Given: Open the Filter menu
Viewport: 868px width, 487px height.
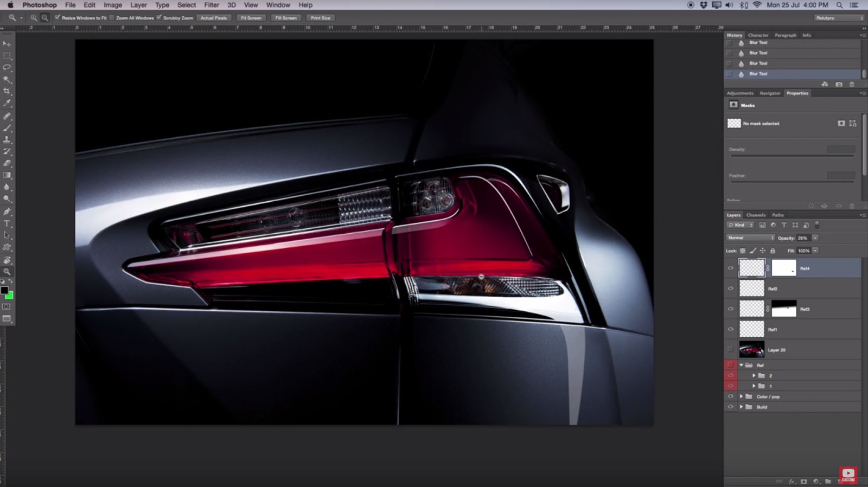Looking at the screenshot, I should pos(212,5).
